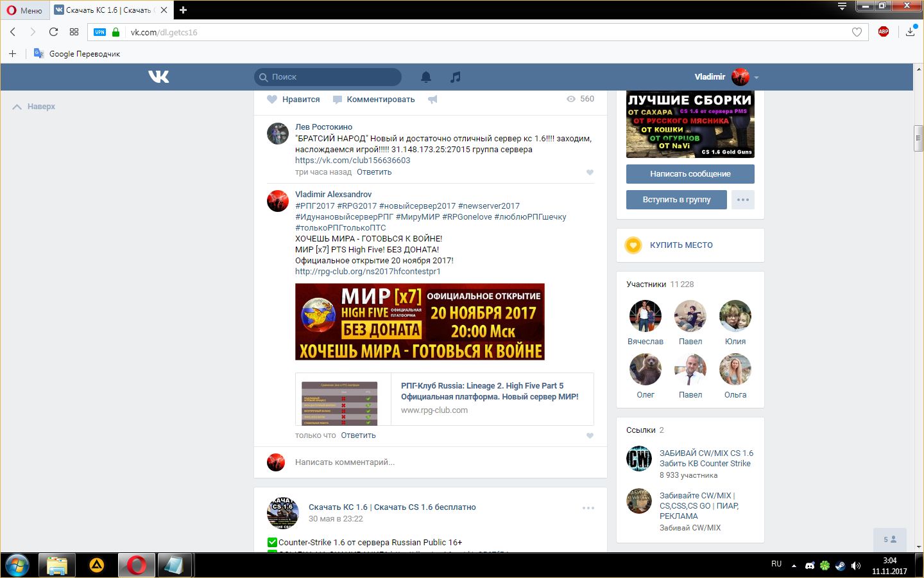This screenshot has height=578, width=924.
Task: Open post options three dots menu
Action: click(588, 508)
